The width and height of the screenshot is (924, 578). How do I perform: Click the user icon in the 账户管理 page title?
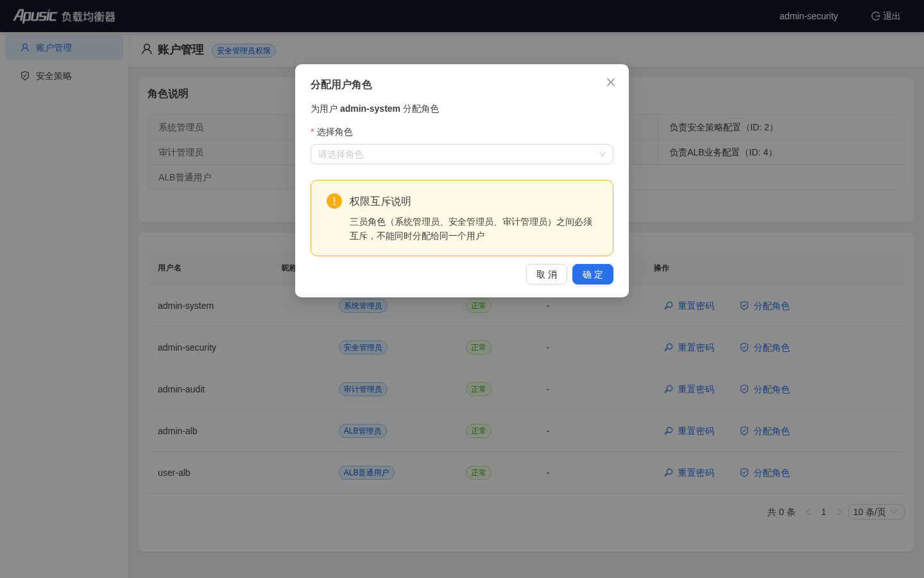[147, 49]
